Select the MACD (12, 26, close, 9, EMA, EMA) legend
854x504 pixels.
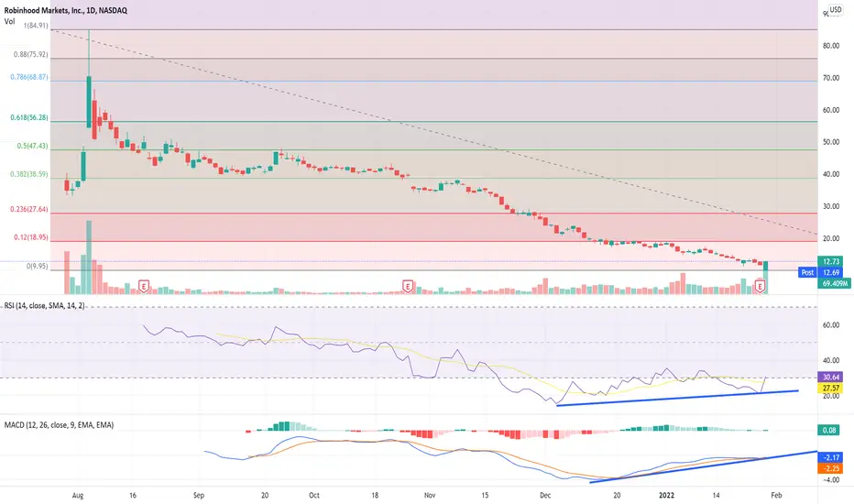pos(59,424)
